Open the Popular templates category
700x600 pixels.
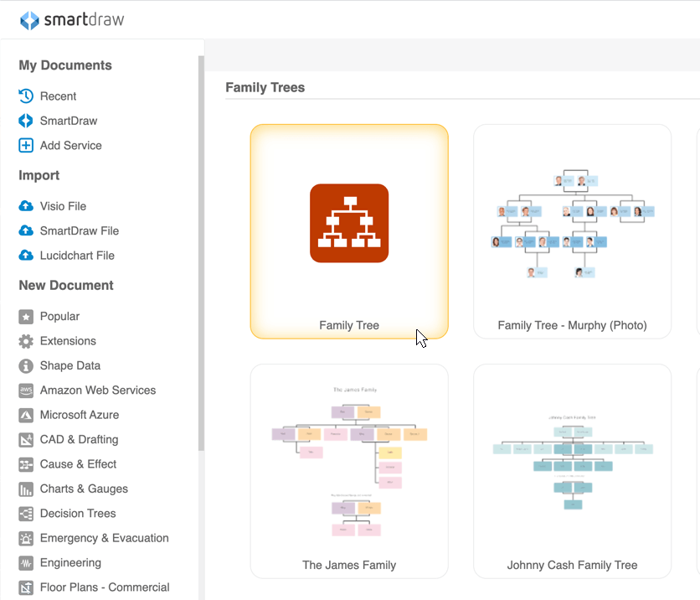(x=58, y=316)
